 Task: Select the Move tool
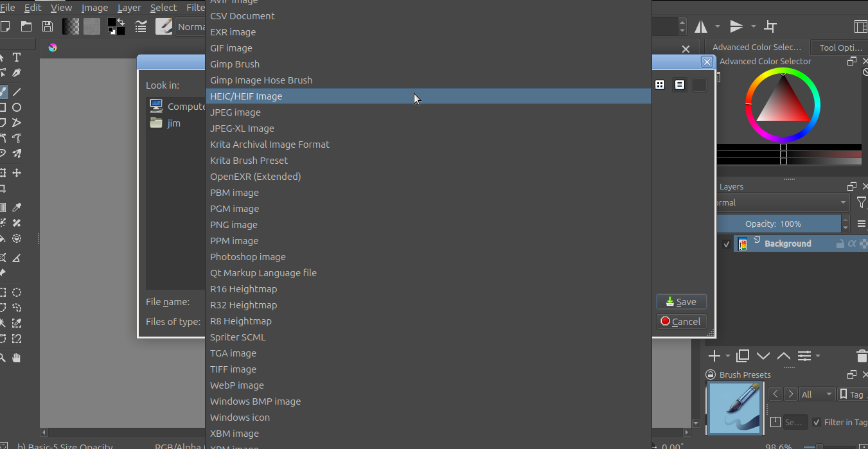pyautogui.click(x=17, y=173)
